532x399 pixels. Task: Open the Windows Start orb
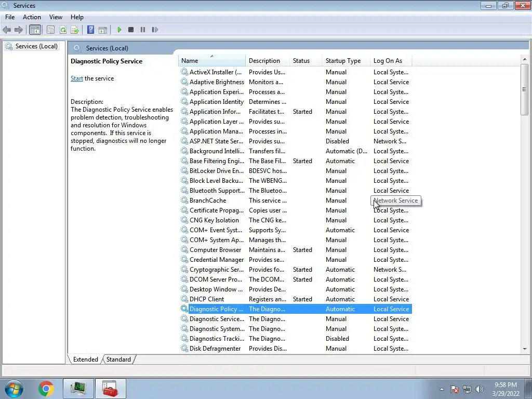tap(14, 389)
